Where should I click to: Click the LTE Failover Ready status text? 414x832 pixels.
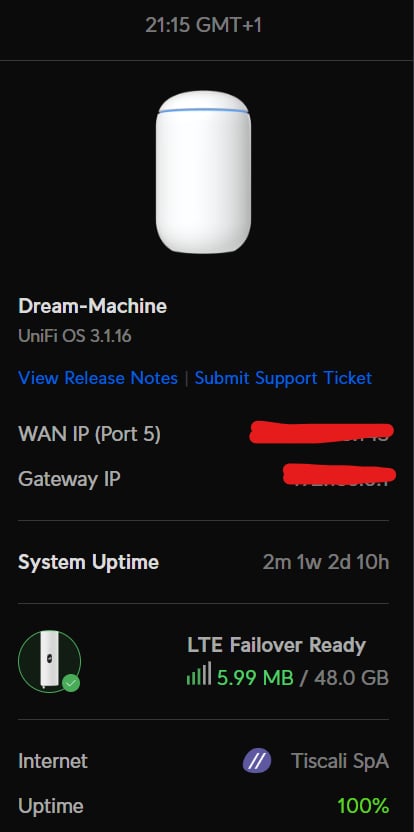pos(277,645)
